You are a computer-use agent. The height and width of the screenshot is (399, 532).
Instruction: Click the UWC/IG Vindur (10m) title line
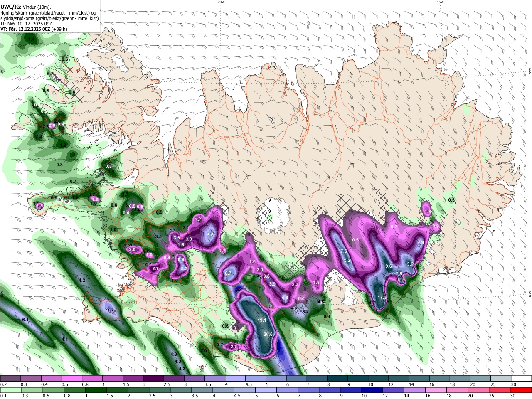[26, 7]
